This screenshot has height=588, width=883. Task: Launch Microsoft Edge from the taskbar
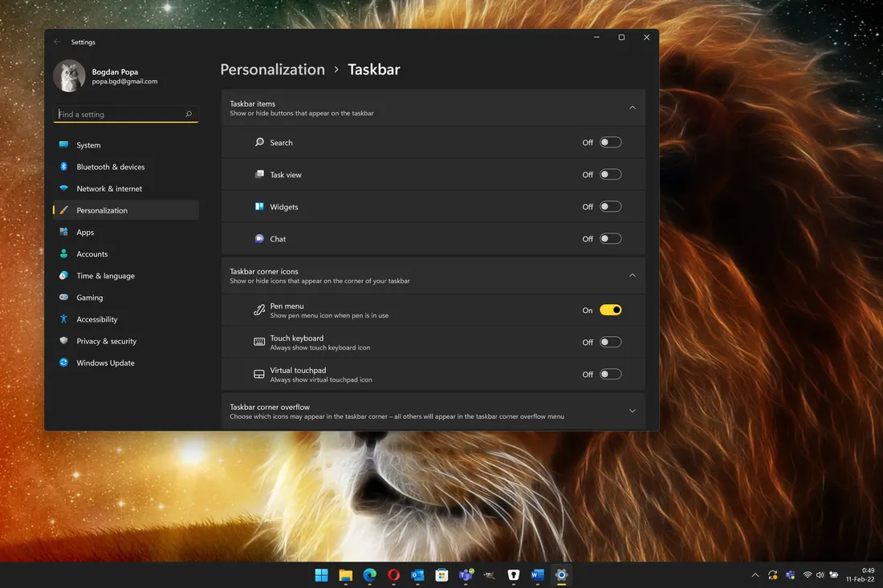369,574
